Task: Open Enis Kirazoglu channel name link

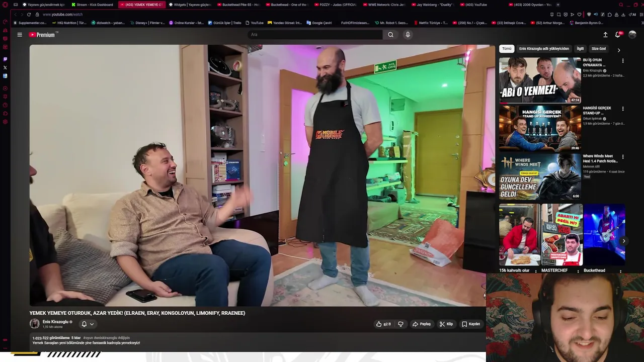Action: coord(55,322)
